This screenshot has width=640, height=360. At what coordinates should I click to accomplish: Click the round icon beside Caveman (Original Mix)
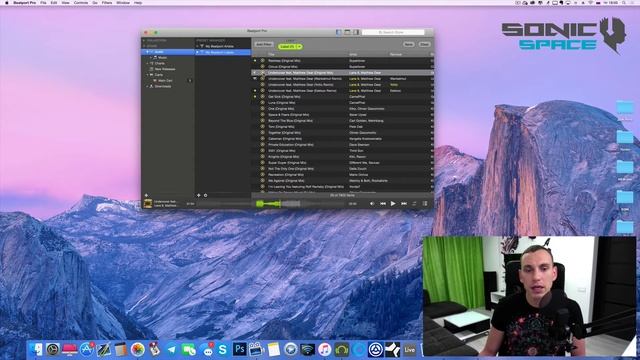[262, 139]
